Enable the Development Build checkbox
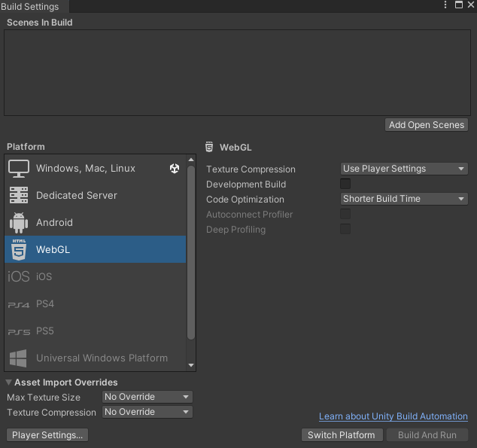477x448 pixels. coord(345,184)
